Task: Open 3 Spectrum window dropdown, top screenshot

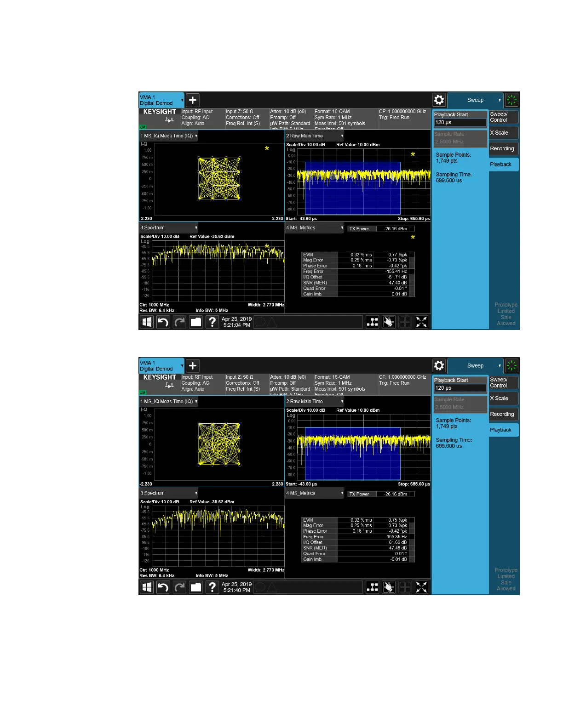Action: click(x=169, y=227)
